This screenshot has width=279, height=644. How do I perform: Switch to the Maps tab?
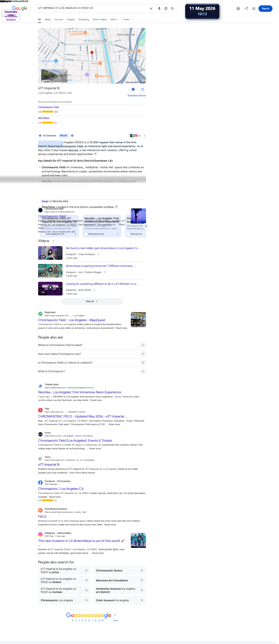(48, 20)
